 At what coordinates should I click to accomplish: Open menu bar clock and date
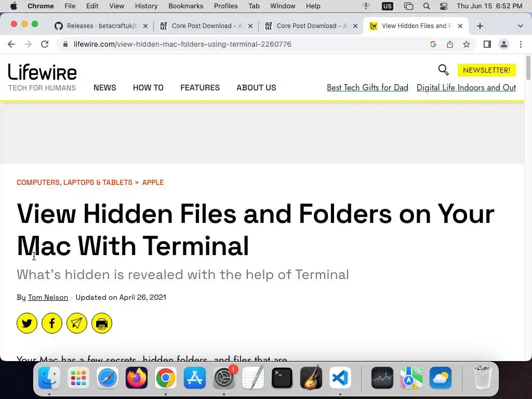click(489, 6)
